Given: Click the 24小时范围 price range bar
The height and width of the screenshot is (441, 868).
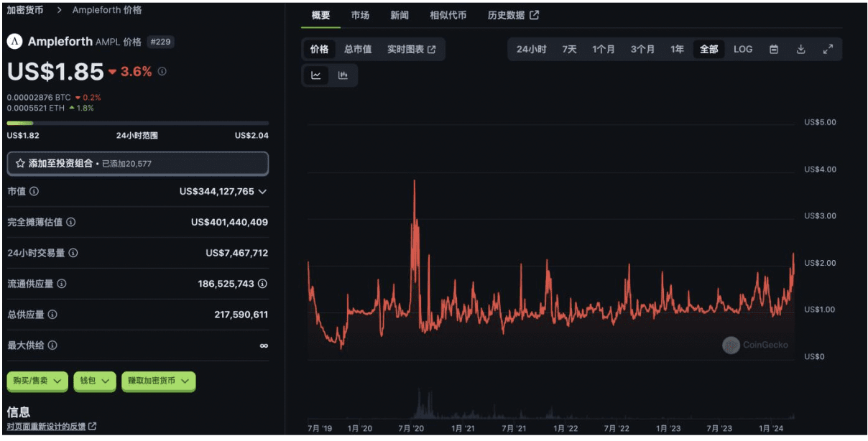Looking at the screenshot, I should 138,124.
